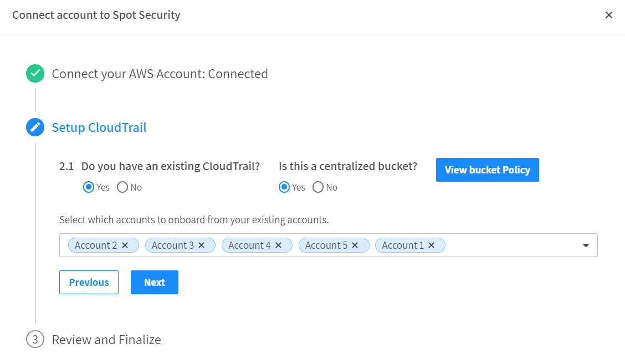Remove Account 3 from selected accounts
625x364 pixels.
pos(202,245)
